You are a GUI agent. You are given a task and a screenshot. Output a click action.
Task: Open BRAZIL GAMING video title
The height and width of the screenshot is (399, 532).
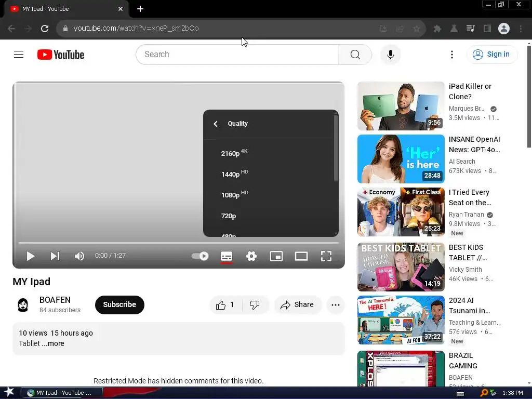(x=463, y=361)
